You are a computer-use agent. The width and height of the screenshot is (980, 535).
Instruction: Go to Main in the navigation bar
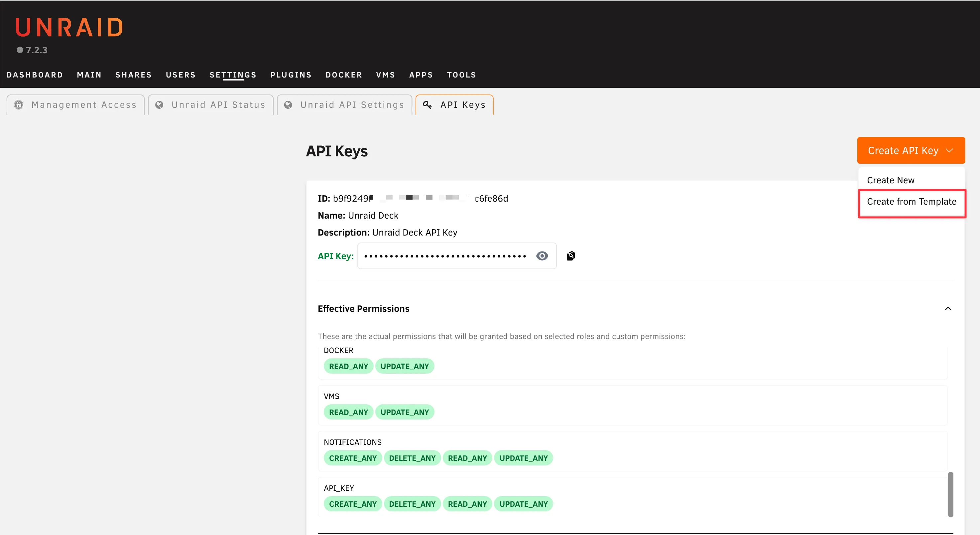point(89,75)
